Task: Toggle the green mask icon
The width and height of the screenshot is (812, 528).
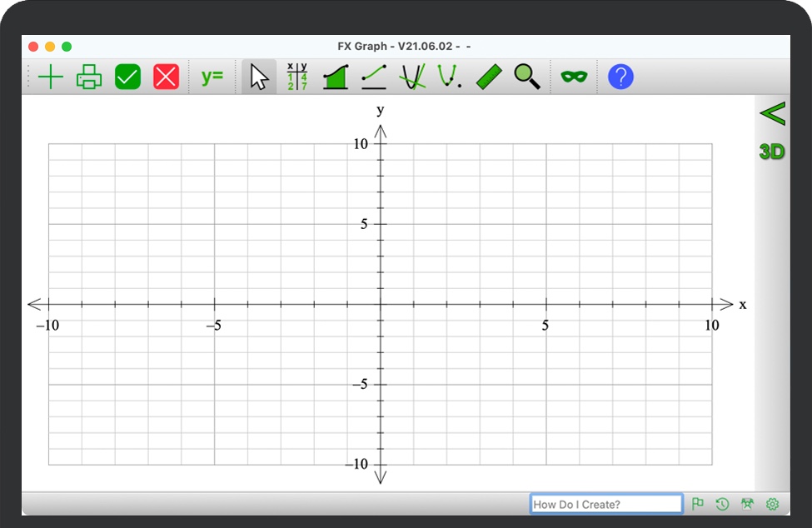Action: pyautogui.click(x=574, y=77)
